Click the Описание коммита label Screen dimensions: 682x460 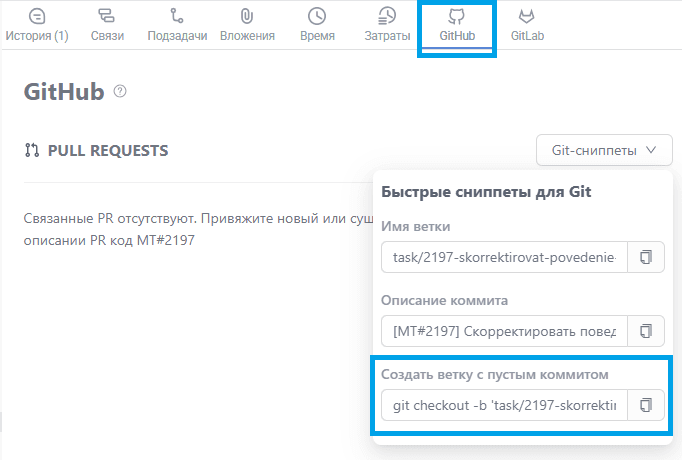pyautogui.click(x=444, y=300)
